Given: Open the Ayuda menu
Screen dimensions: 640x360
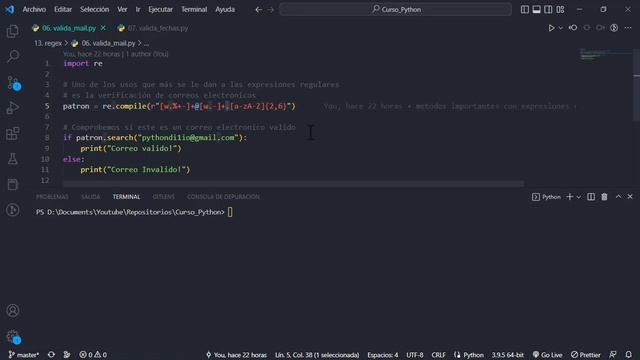Looking at the screenshot, I should coord(225,9).
